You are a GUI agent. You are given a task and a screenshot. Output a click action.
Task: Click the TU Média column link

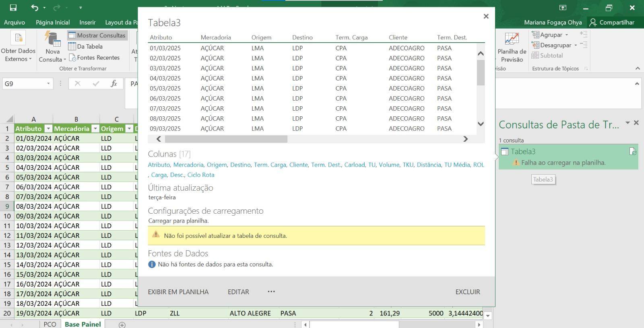click(457, 165)
